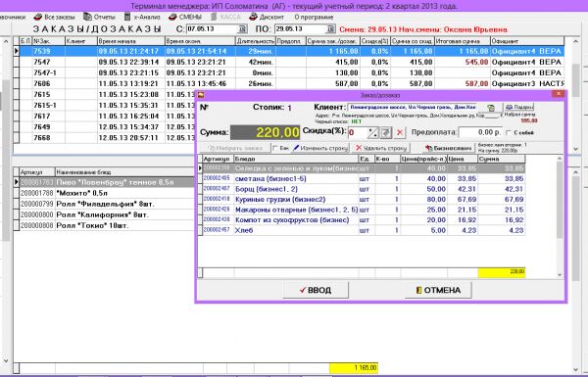The image size is (588, 377).
Task: Select Ролл "Филадельфия" 8шт. row
Action: tap(107, 205)
